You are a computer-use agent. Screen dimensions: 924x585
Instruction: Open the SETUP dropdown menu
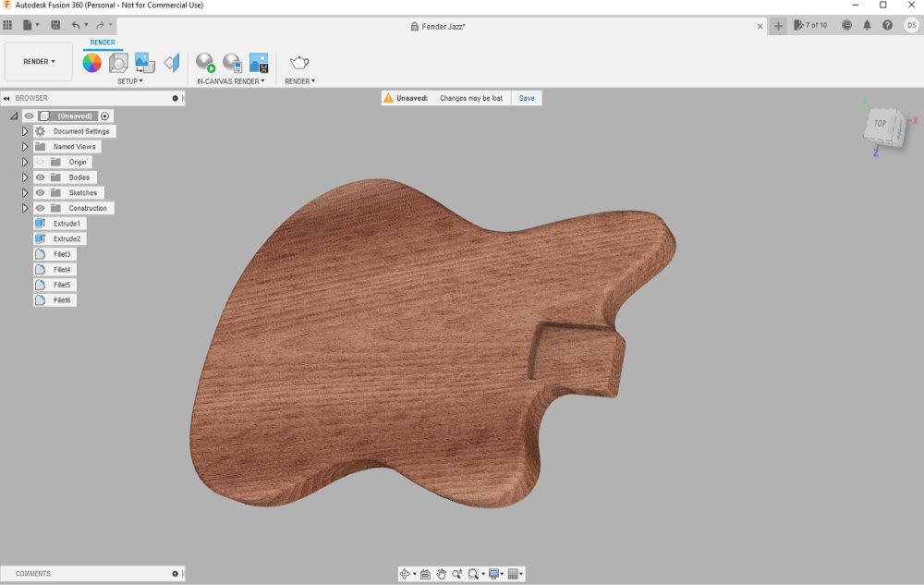click(x=129, y=81)
